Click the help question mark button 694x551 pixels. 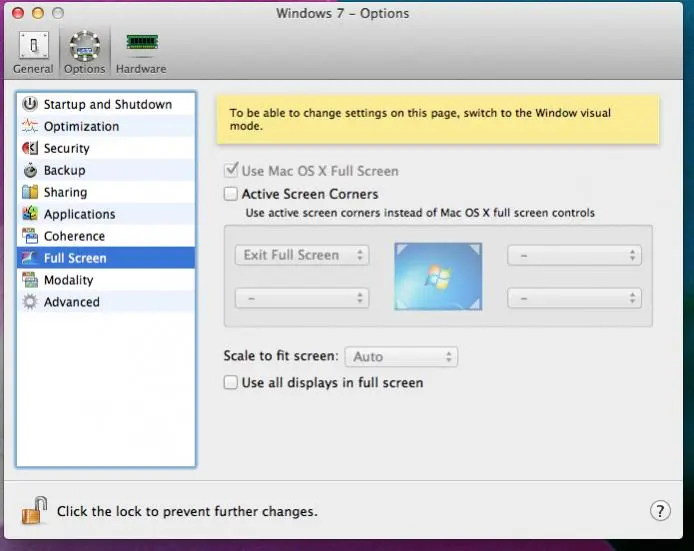(x=660, y=511)
